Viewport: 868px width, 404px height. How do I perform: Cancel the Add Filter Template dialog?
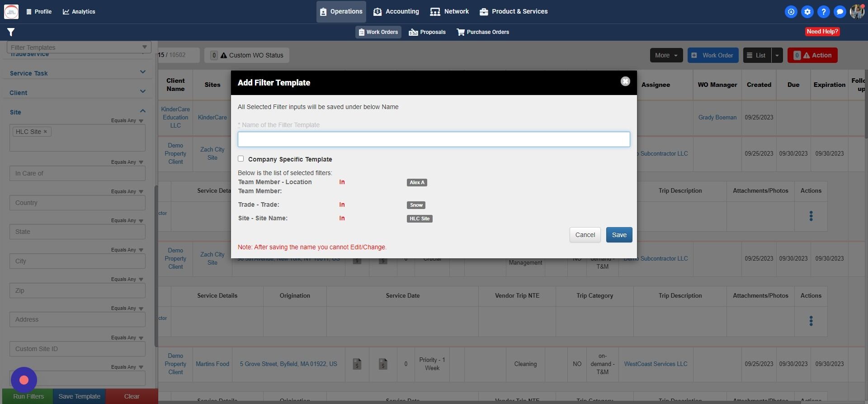pos(585,235)
